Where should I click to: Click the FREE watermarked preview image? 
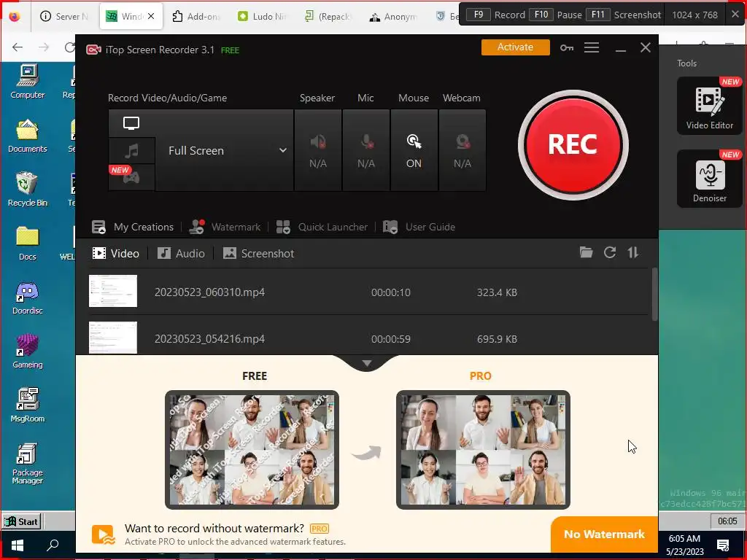pyautogui.click(x=252, y=449)
